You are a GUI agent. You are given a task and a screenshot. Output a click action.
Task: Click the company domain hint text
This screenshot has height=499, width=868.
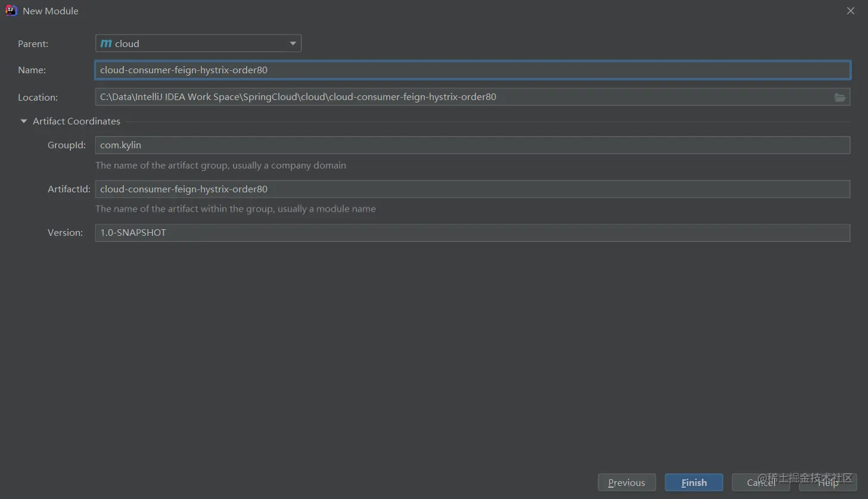pos(220,166)
